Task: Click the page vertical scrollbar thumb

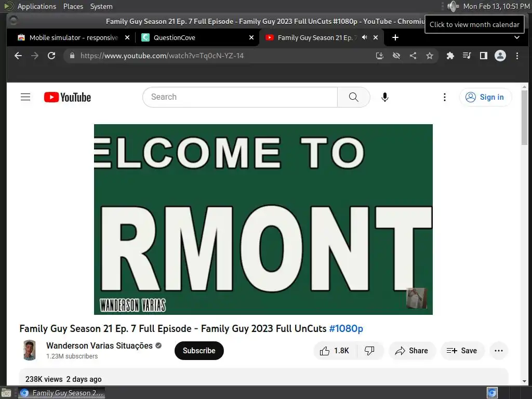Action: click(525, 117)
